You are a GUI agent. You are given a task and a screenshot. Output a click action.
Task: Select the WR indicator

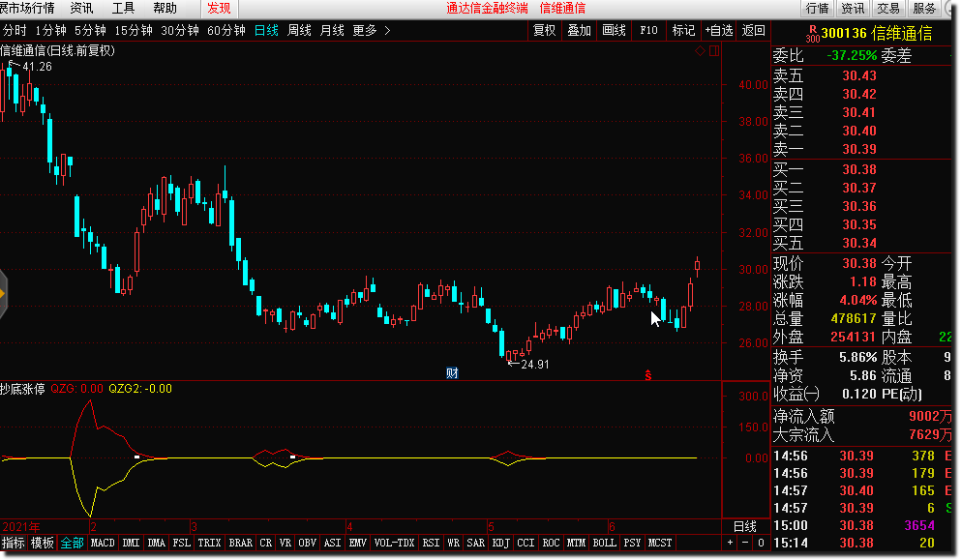(x=453, y=543)
